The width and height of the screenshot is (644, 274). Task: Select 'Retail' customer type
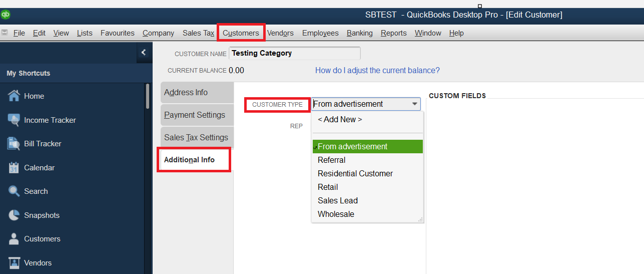[367, 187]
